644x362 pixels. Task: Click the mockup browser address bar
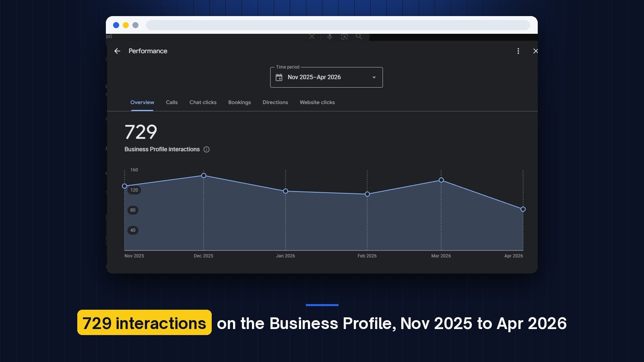coord(338,25)
